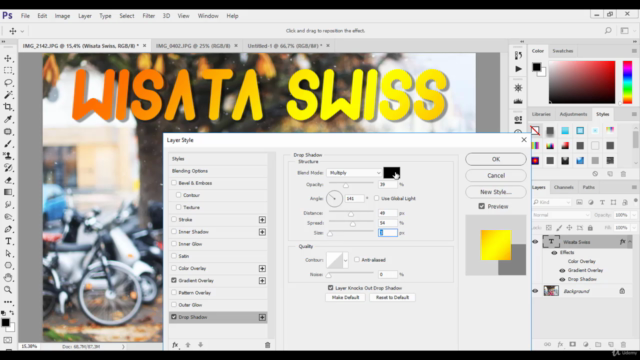Open the workspace switcher icon
Viewport: 640px width, 360px height.
(x=624, y=31)
